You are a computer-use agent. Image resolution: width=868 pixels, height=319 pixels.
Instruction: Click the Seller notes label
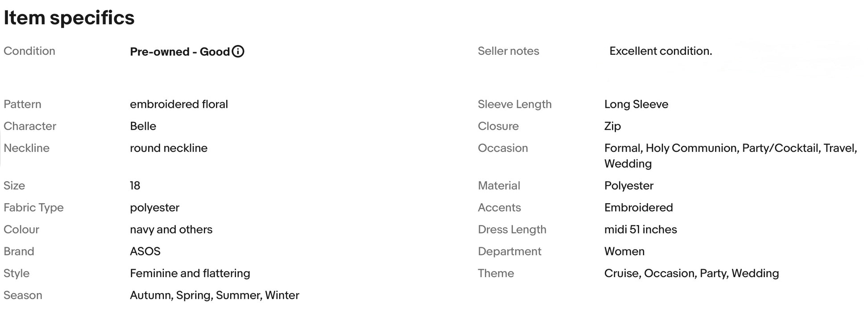click(508, 51)
